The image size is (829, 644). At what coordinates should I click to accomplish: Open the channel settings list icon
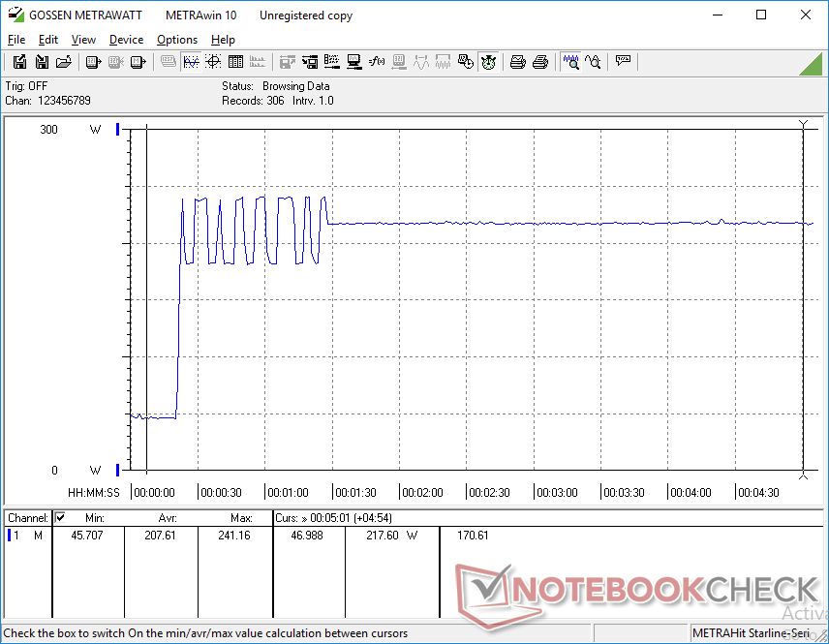[x=332, y=62]
